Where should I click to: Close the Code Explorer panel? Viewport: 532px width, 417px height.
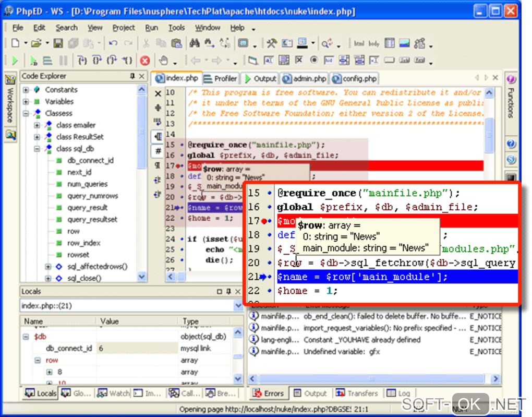click(x=142, y=76)
